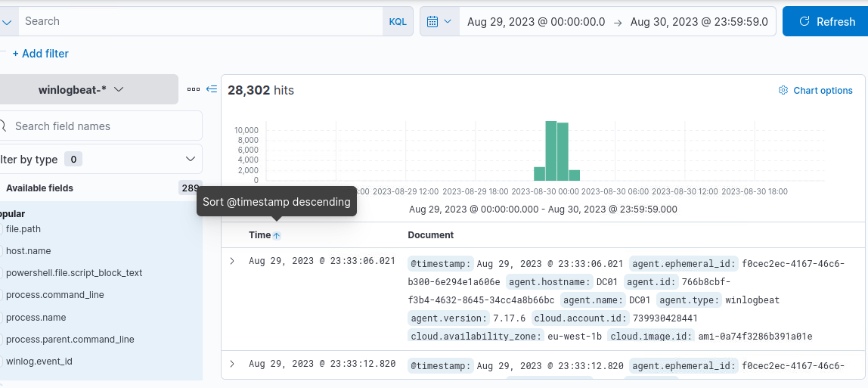Toggle the KQL query language switch
The width and height of the screenshot is (868, 388).
pyautogui.click(x=397, y=21)
